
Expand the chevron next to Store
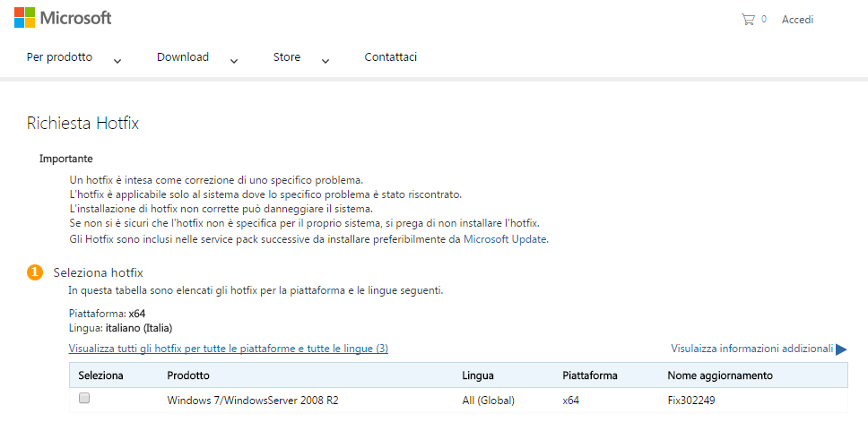[325, 61]
